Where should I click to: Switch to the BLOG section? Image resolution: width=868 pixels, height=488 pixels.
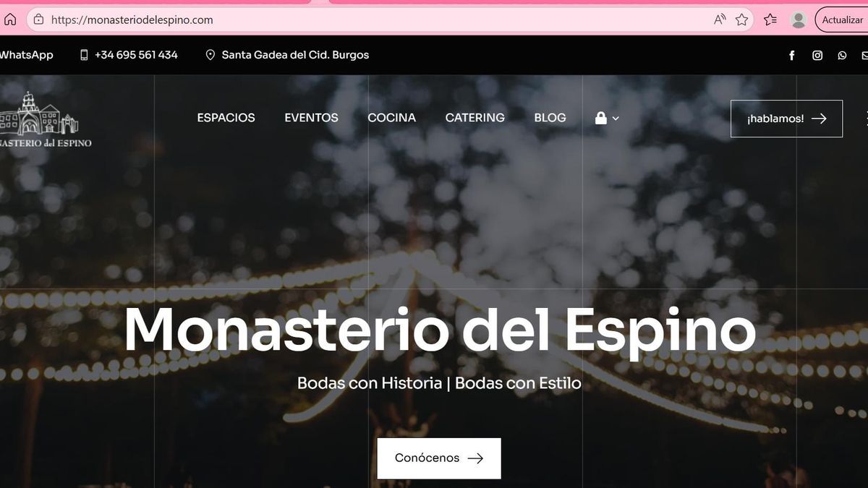point(550,117)
